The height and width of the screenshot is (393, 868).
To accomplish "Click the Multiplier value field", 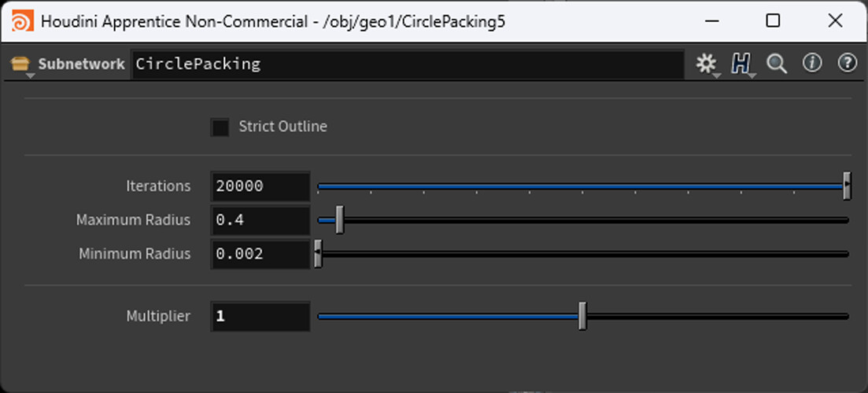I will click(x=260, y=316).
